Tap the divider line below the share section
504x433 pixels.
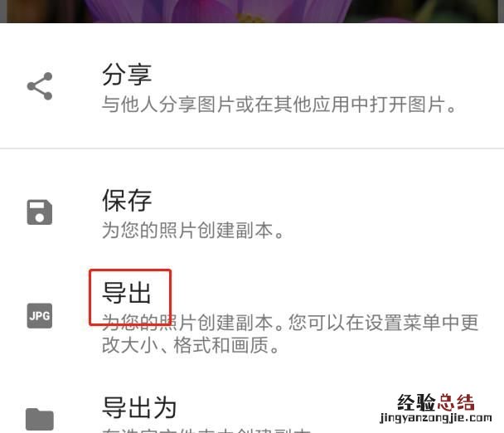252,148
